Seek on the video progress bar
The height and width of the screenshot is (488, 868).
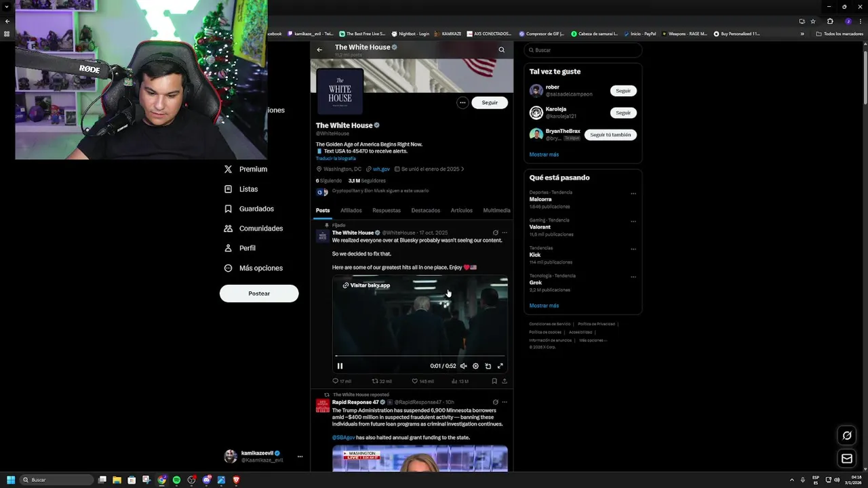coord(420,356)
